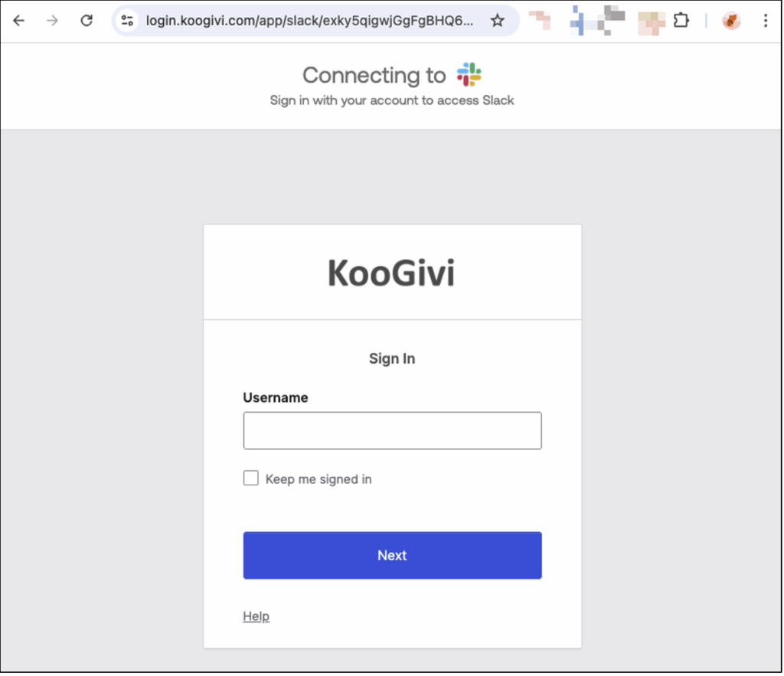Reload the KooGivi login page
784x676 pixels.
click(x=86, y=21)
